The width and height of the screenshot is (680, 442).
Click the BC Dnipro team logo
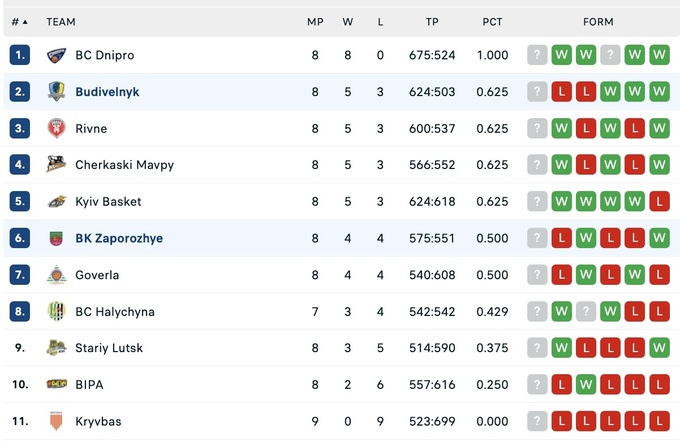coord(56,55)
